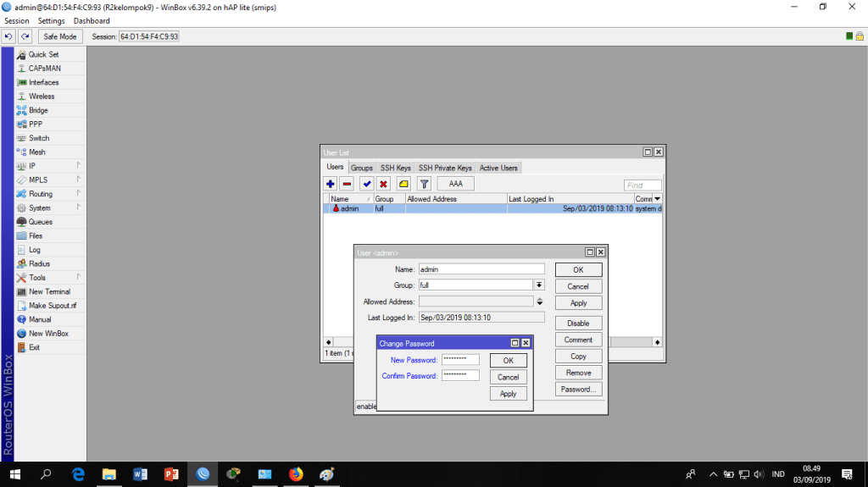Viewport: 868px width, 487px height.
Task: Switch to the SSH Keys tab
Action: [x=395, y=168]
